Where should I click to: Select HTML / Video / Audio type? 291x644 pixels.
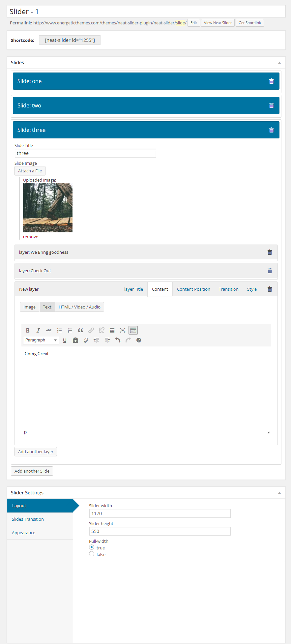pyautogui.click(x=79, y=307)
